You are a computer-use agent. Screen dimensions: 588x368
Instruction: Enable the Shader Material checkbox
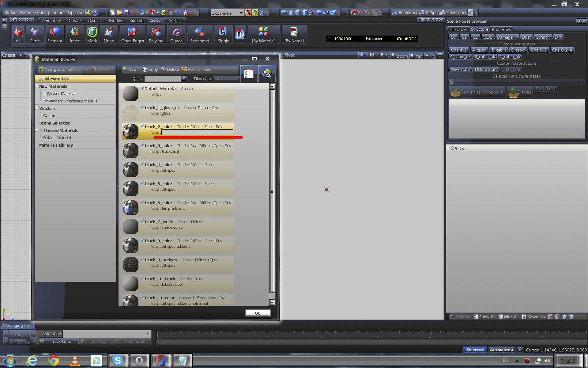45,94
